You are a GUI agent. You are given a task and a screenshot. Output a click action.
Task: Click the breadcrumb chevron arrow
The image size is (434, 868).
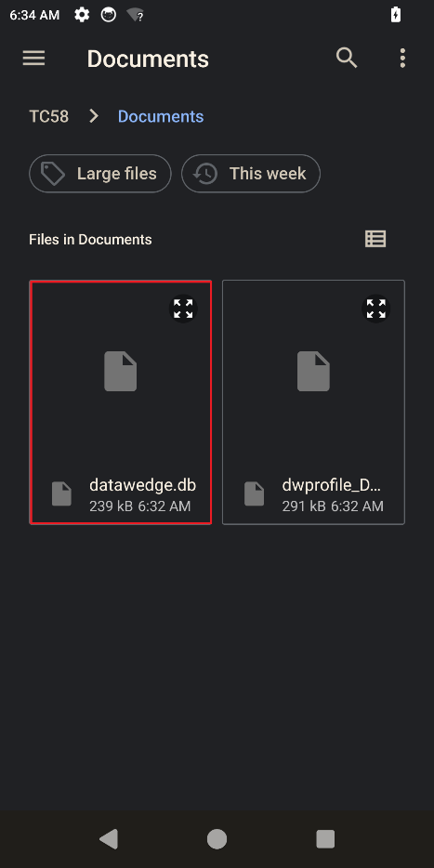pos(94,116)
